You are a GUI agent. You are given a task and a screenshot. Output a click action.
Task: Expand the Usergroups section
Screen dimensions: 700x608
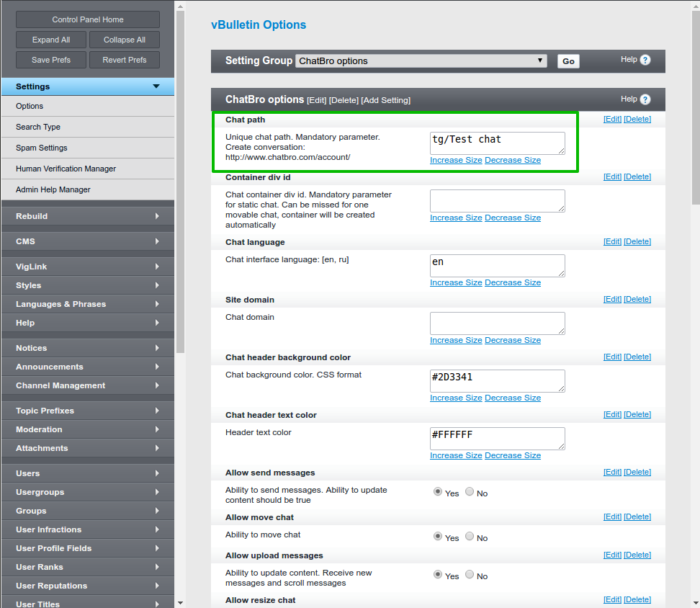pyautogui.click(x=88, y=493)
